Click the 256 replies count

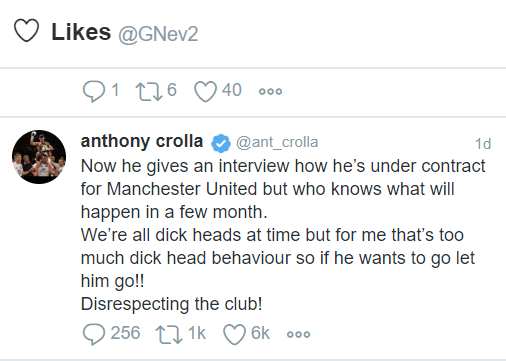[x=125, y=333]
